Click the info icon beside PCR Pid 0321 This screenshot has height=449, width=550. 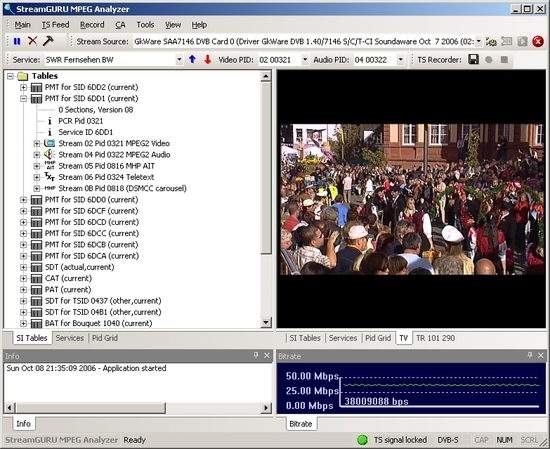click(x=49, y=121)
